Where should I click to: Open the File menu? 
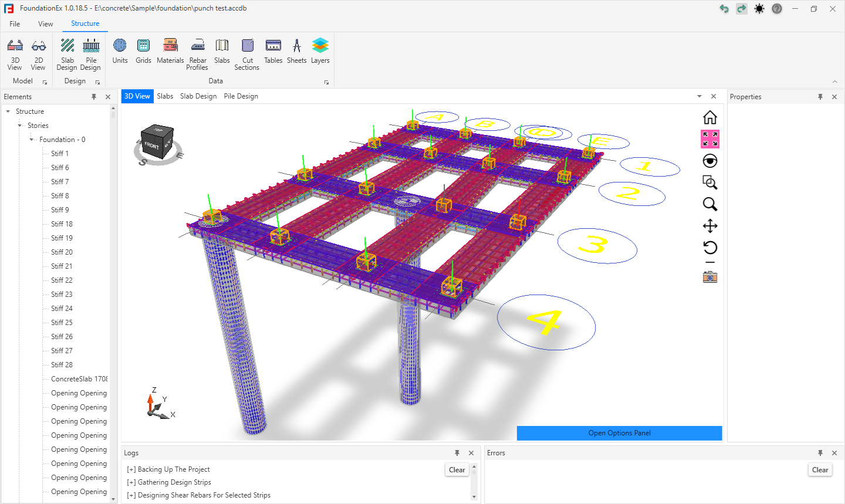coord(15,24)
